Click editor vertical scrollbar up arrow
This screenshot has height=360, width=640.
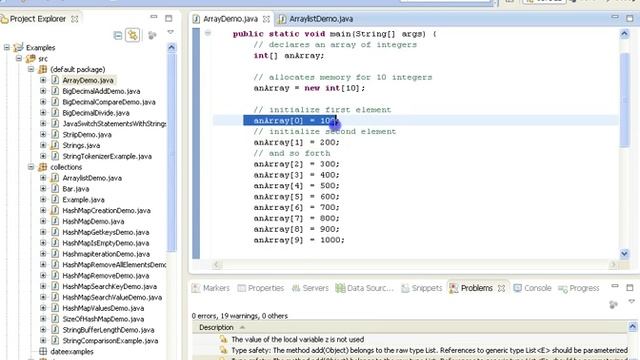coord(624,34)
